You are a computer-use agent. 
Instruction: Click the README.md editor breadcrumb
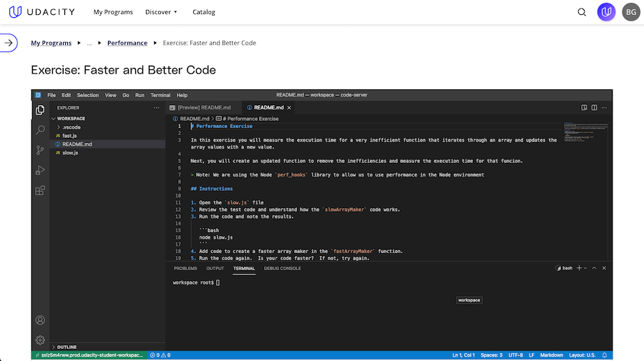click(x=191, y=119)
